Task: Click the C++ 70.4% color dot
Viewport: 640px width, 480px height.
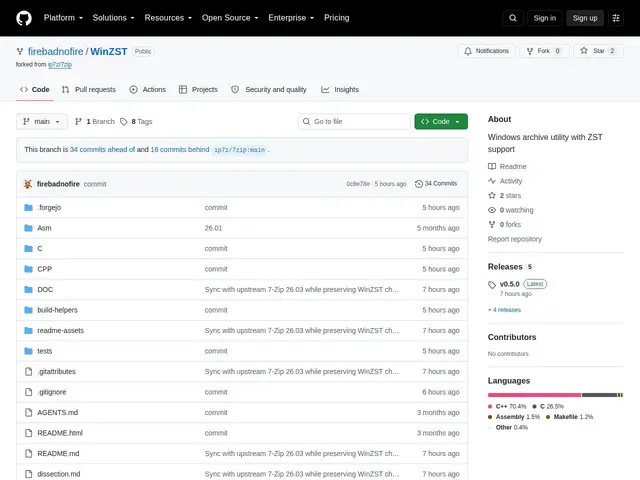Action: 490,407
